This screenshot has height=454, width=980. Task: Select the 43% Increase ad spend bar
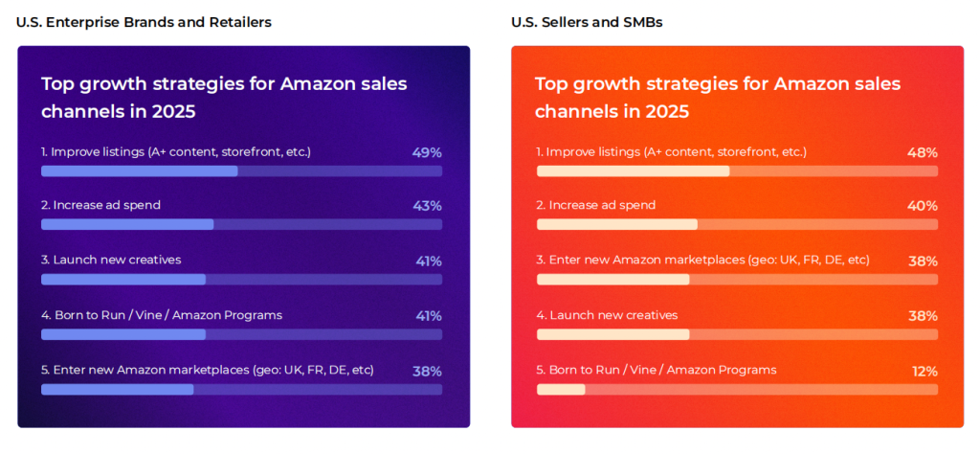tap(241, 224)
